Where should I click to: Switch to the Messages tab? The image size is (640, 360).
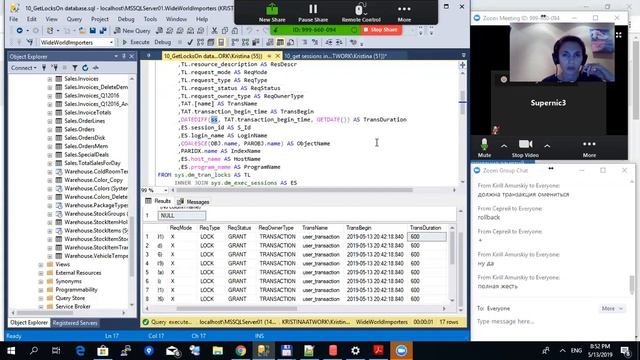pos(193,202)
